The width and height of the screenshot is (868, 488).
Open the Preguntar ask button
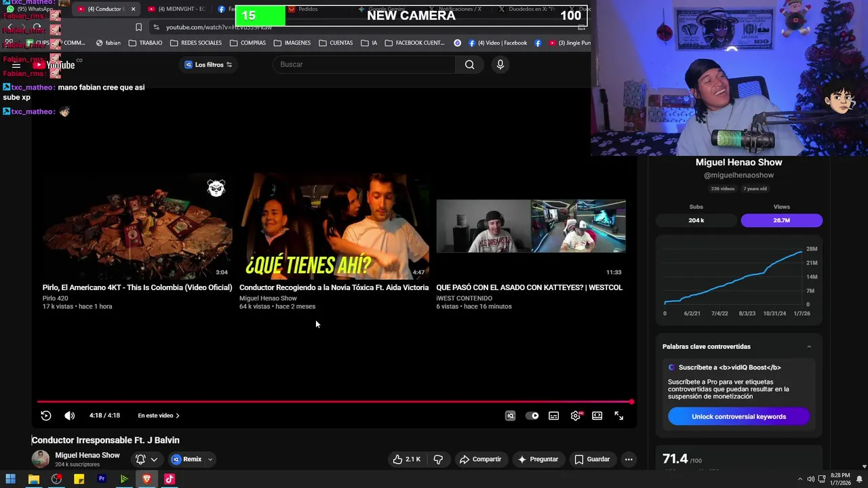(x=538, y=459)
